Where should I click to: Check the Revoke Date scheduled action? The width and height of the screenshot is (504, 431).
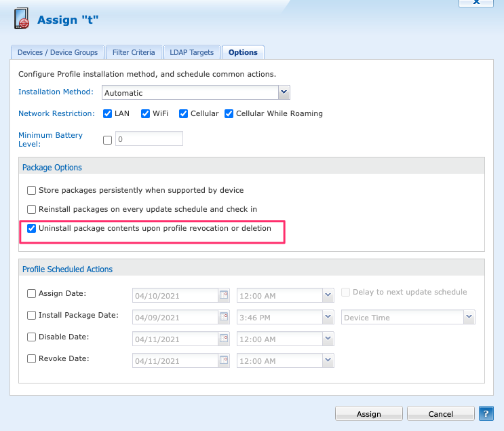(31, 358)
